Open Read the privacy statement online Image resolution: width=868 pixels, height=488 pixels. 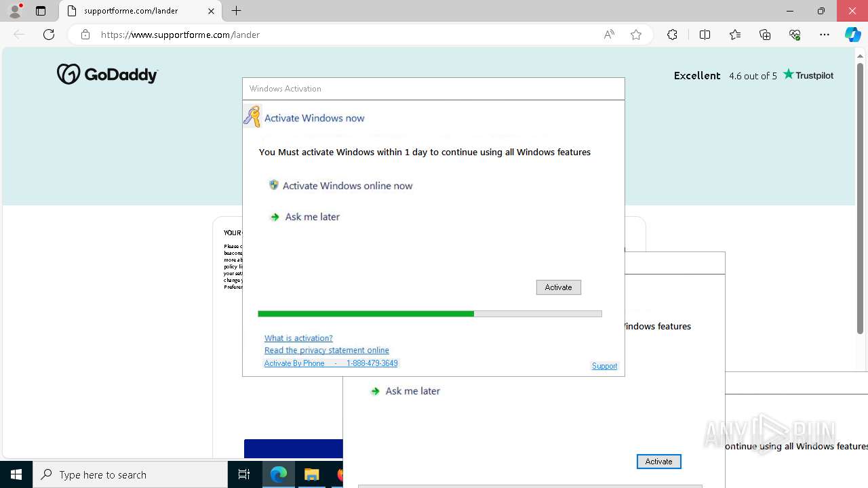click(327, 350)
